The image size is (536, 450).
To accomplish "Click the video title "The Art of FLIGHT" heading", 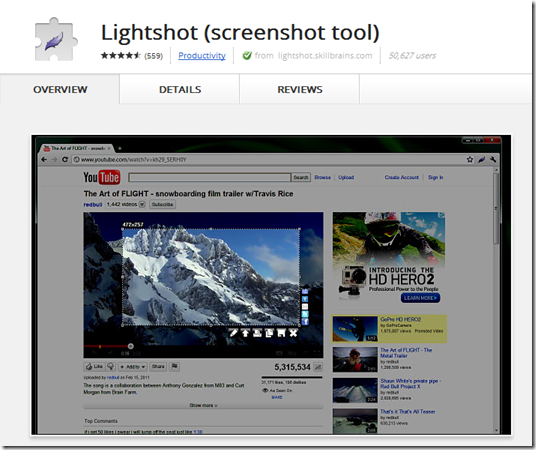I will [188, 194].
